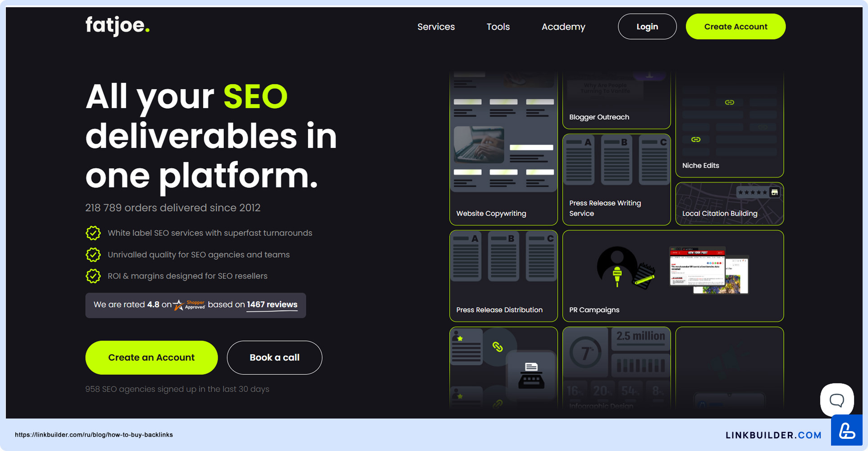The height and width of the screenshot is (451, 868).
Task: Click the Linkbuilder blue logo icon
Action: [x=846, y=431]
